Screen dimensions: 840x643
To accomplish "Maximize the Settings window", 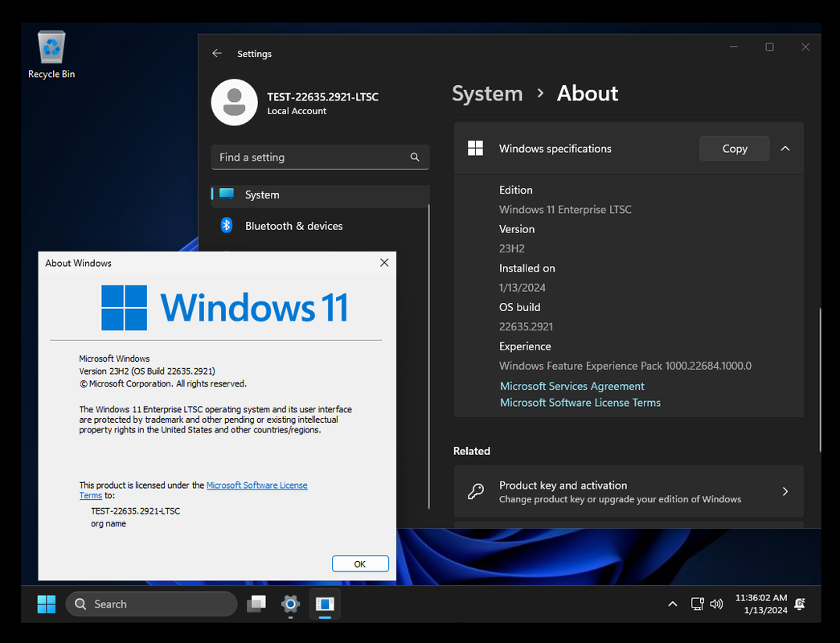I will pos(769,47).
